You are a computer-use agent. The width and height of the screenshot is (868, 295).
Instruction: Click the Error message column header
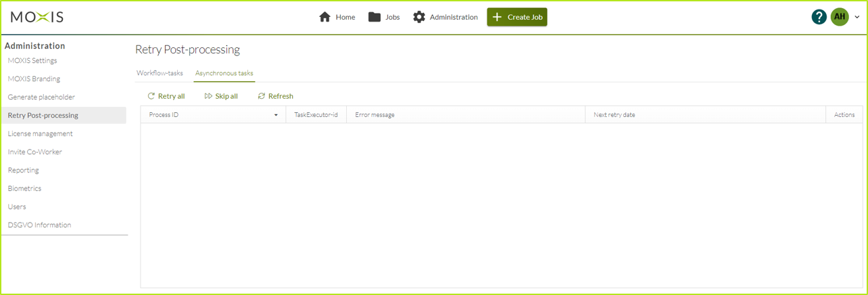point(375,115)
